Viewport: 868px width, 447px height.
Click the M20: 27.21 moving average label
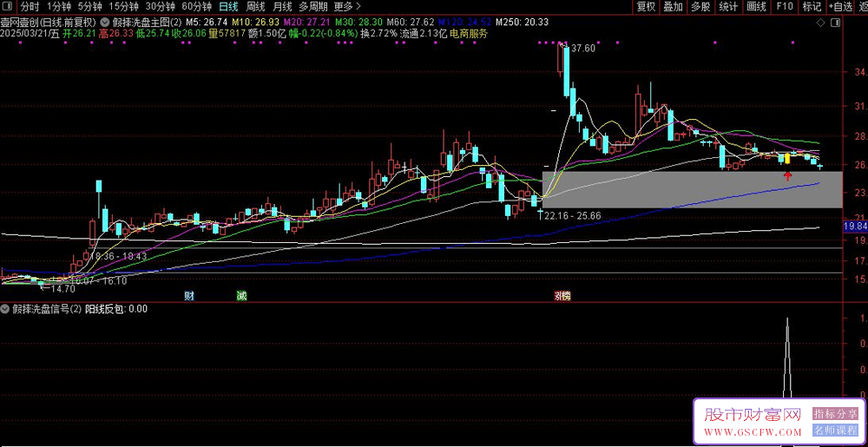tap(307, 23)
